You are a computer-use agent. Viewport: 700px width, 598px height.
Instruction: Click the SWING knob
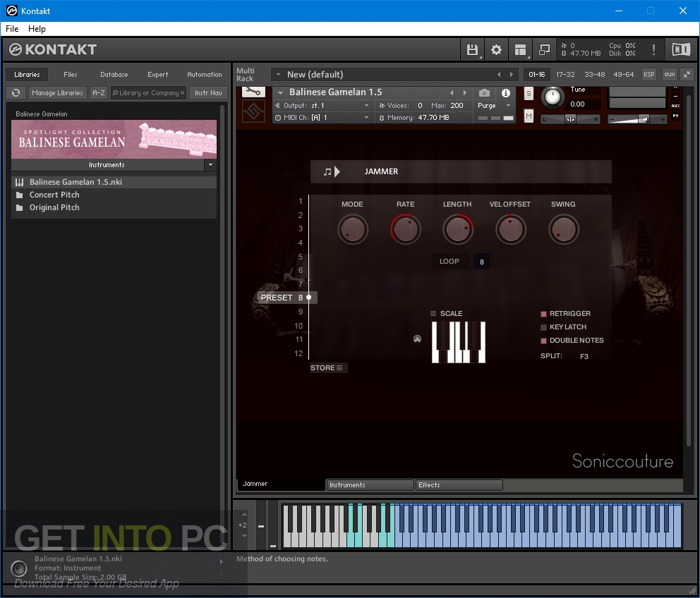(x=563, y=229)
